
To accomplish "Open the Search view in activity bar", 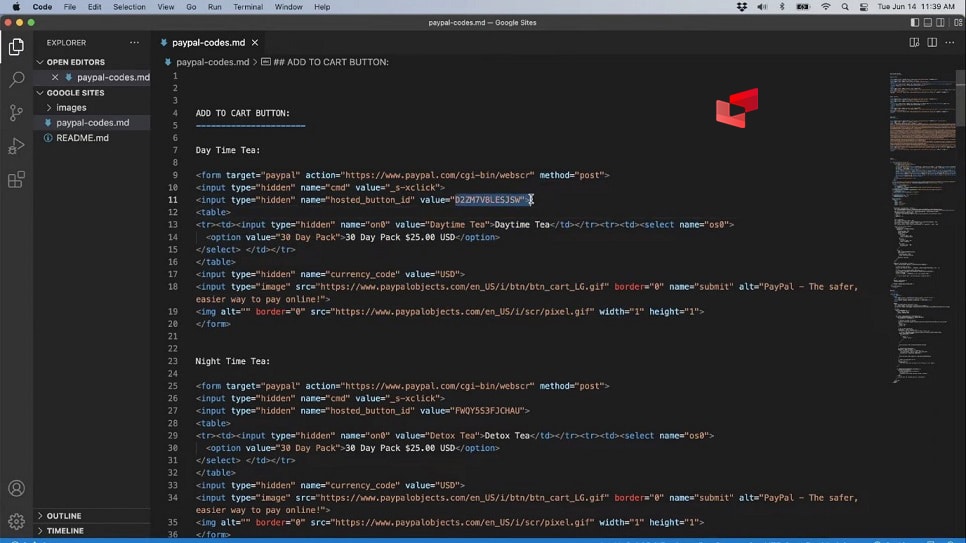I will click(16, 79).
